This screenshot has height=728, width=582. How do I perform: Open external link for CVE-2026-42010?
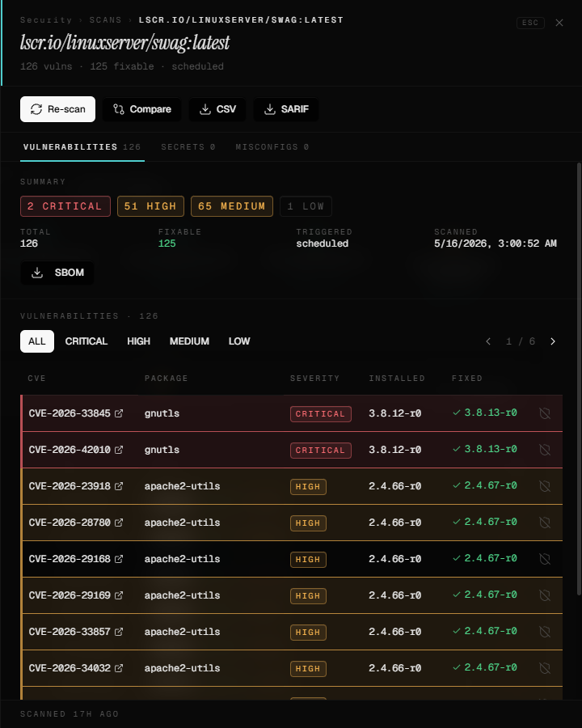pyautogui.click(x=119, y=450)
